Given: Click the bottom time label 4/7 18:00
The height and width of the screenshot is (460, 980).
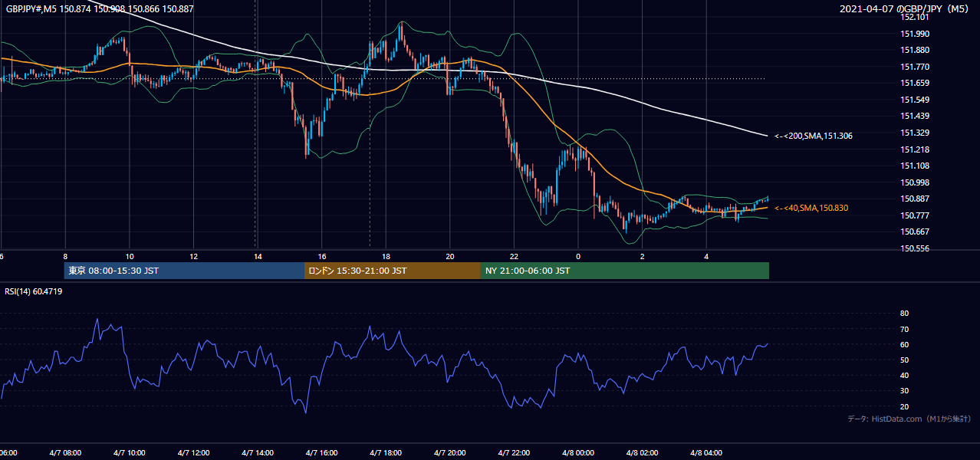Looking at the screenshot, I should (x=386, y=453).
